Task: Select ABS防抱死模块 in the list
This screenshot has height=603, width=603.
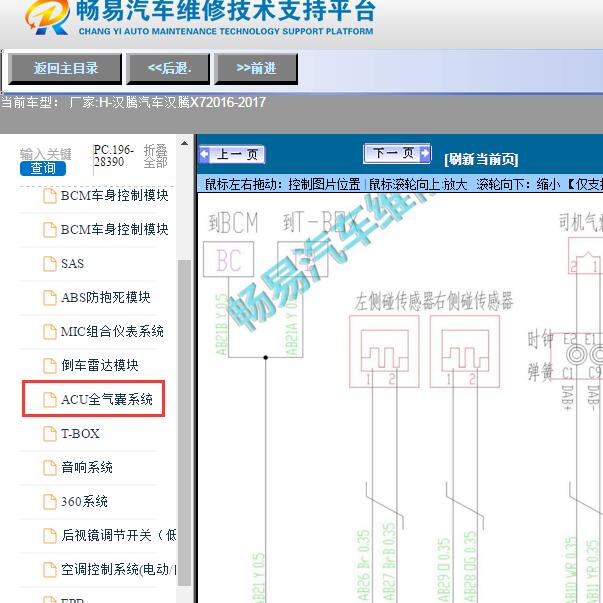Action: tap(106, 297)
